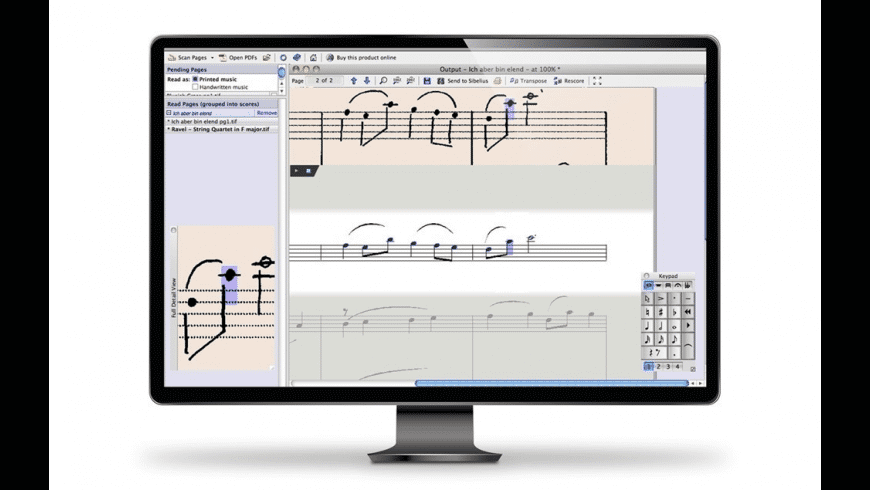Click the Transpose button

[x=528, y=80]
